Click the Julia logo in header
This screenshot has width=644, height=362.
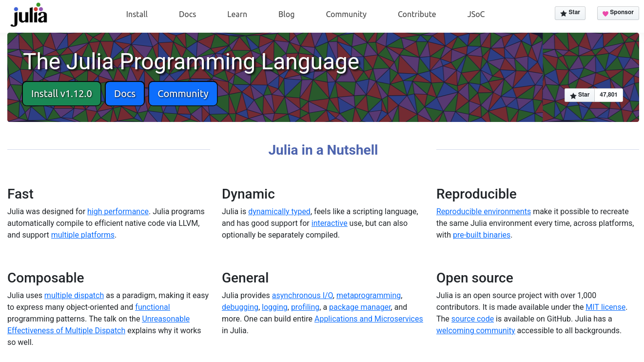point(29,15)
